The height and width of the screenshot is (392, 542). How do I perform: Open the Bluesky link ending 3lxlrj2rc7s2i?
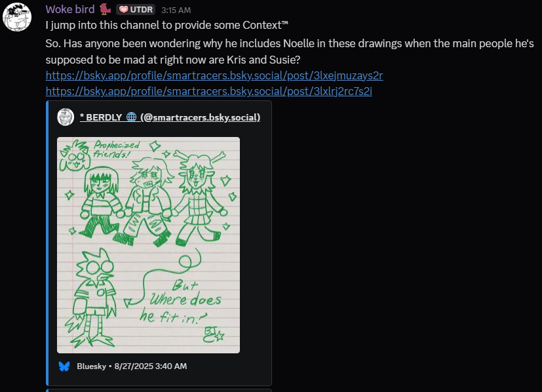(x=208, y=91)
